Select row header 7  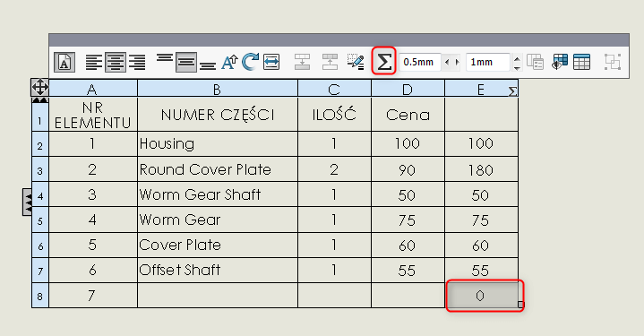coord(39,271)
